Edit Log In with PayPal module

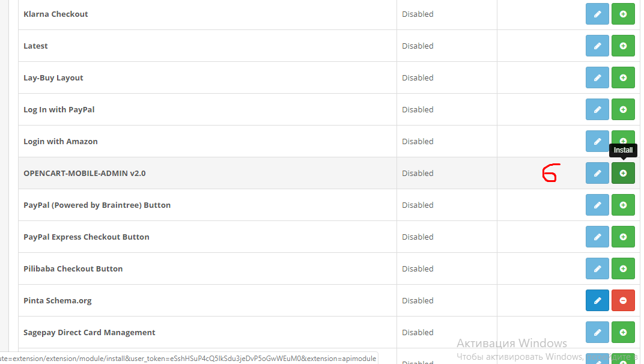597,109
